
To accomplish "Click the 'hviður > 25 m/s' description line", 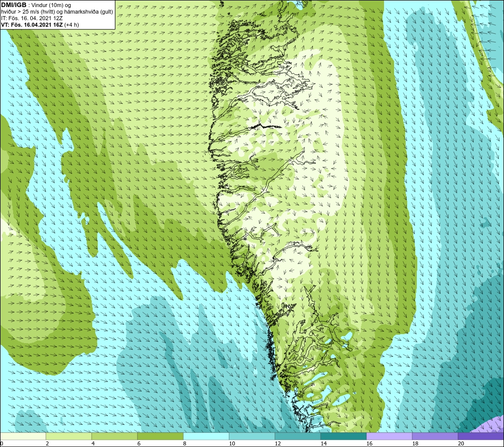I will (x=57, y=12).
